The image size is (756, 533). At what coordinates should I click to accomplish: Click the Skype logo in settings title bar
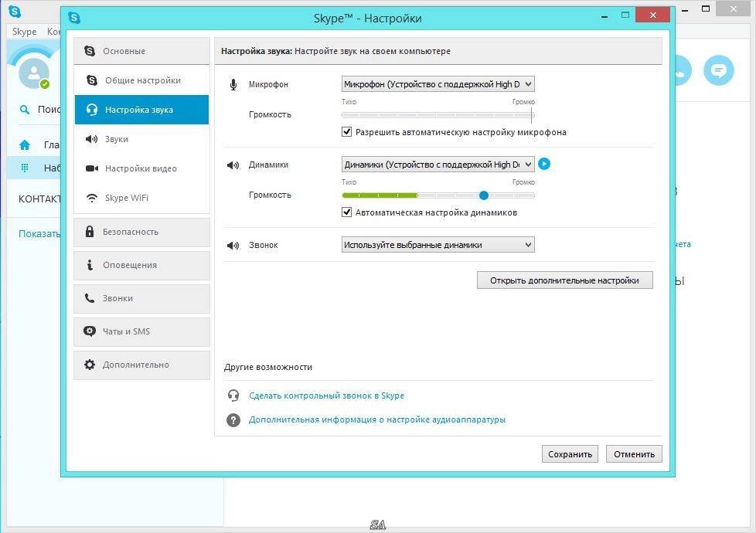[74, 18]
